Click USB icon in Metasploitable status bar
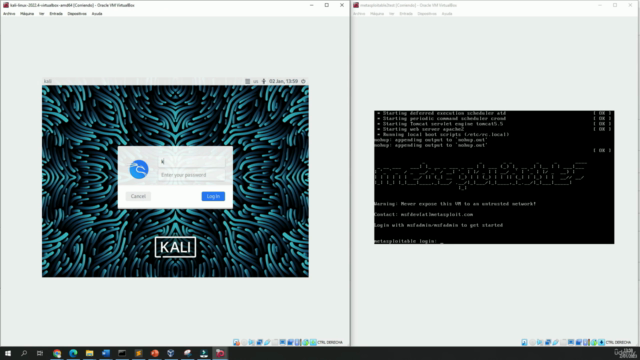Image resolution: width=640 pixels, height=360 pixels. point(556,342)
